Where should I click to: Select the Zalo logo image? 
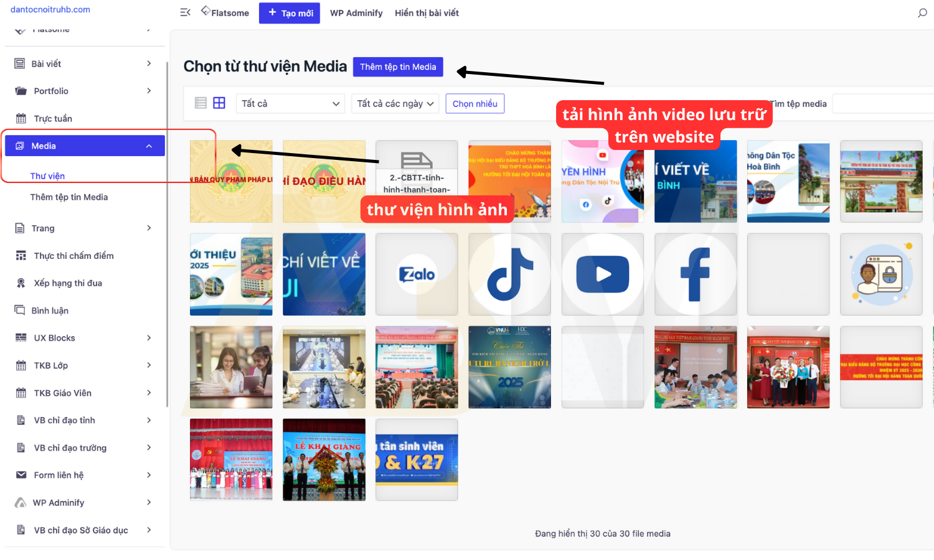coord(417,274)
